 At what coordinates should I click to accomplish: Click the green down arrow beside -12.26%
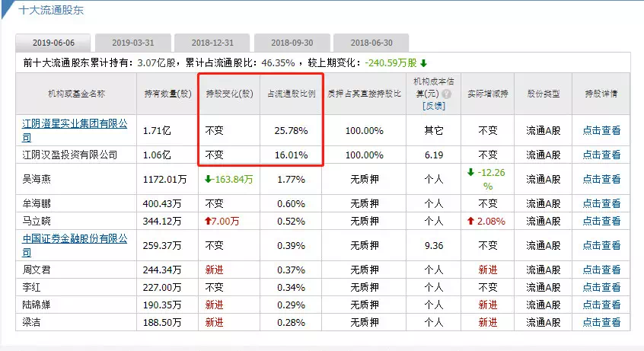coord(471,172)
